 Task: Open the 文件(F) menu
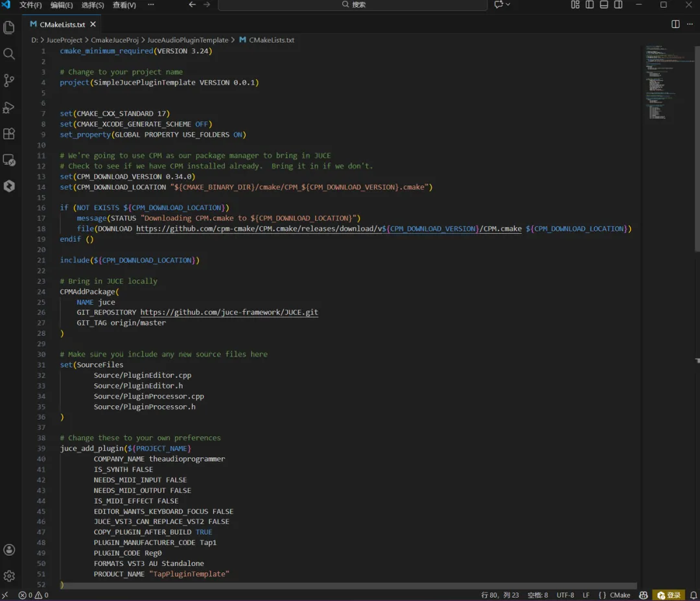click(x=30, y=5)
